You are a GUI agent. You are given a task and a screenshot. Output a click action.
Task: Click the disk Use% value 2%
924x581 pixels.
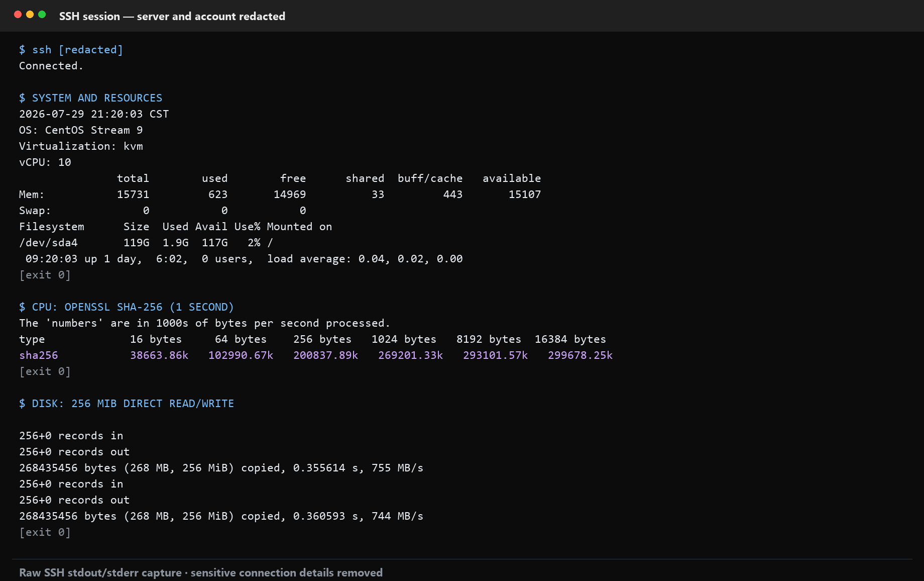click(x=254, y=243)
